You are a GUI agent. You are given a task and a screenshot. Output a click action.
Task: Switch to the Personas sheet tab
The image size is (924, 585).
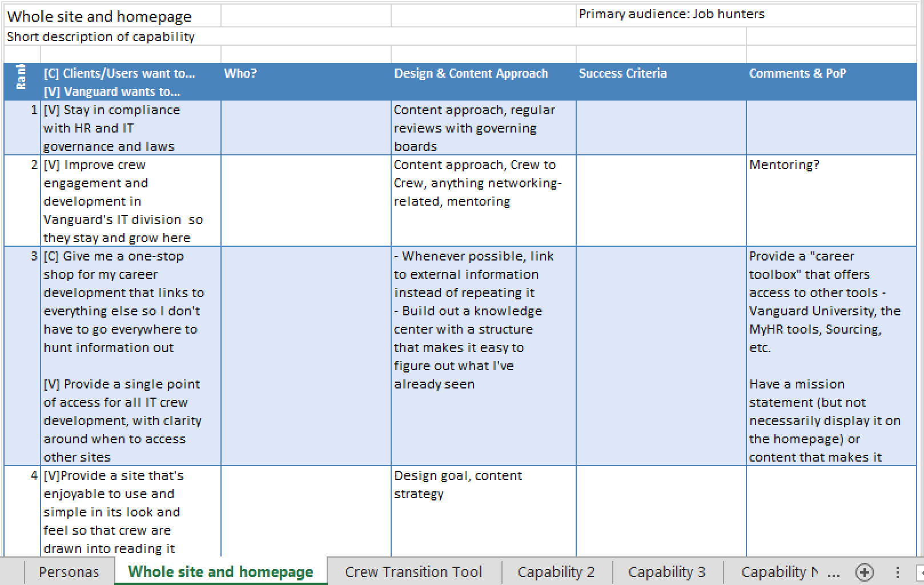(69, 572)
